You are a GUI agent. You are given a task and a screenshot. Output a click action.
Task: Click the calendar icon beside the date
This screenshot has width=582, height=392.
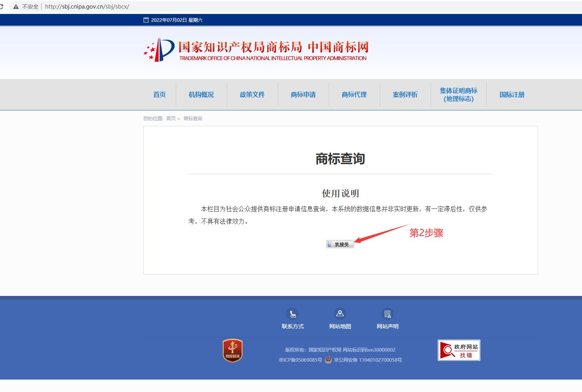(146, 20)
